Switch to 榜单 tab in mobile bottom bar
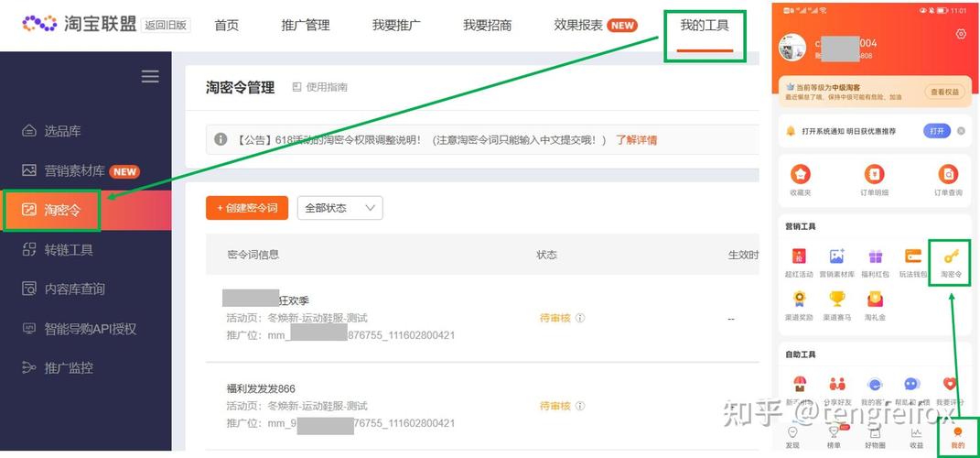The width and height of the screenshot is (980, 458). pos(834,437)
